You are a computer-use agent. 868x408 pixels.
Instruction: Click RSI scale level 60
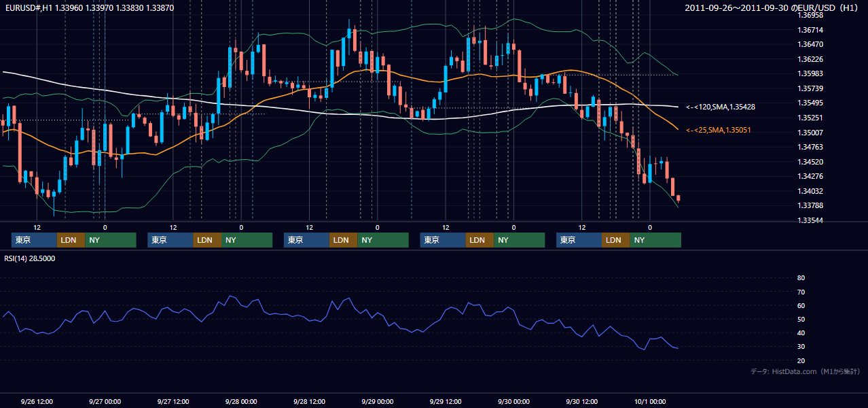coord(801,305)
